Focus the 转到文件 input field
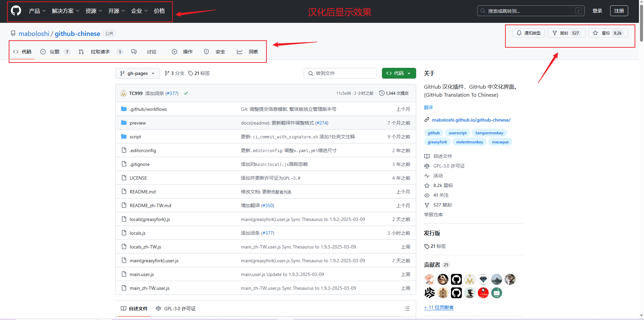644x320 pixels. point(340,73)
